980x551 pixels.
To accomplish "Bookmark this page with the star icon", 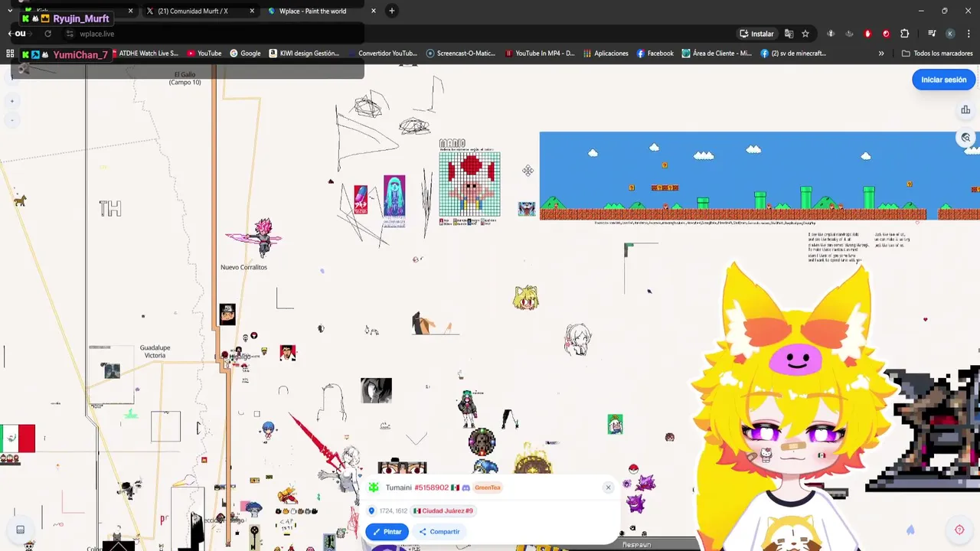I will [x=805, y=34].
